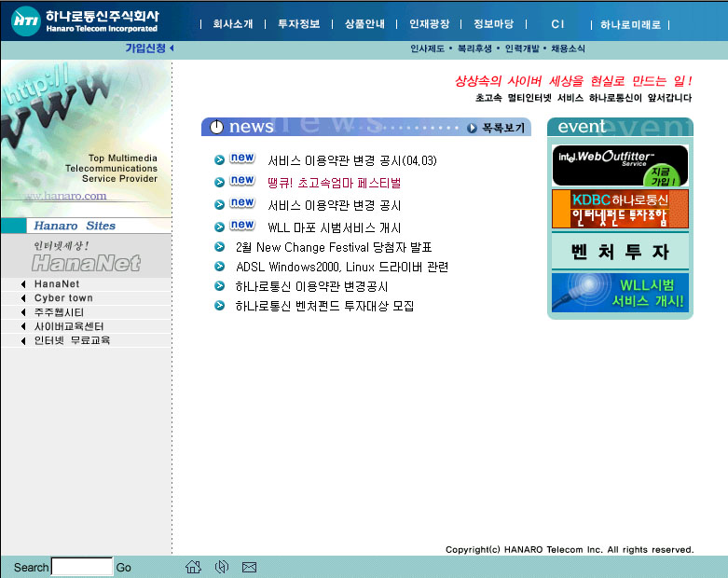This screenshot has height=578, width=728.
Task: Open the CI menu item
Action: (557, 24)
